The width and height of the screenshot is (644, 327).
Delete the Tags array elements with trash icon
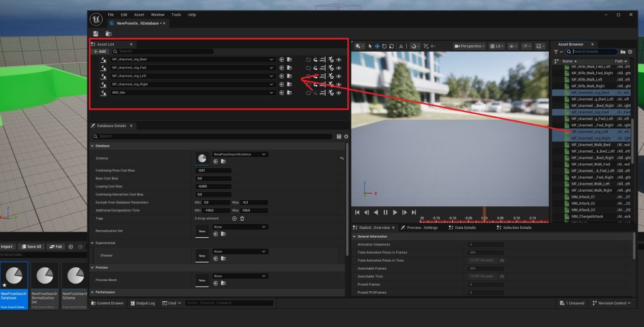pyautogui.click(x=242, y=218)
